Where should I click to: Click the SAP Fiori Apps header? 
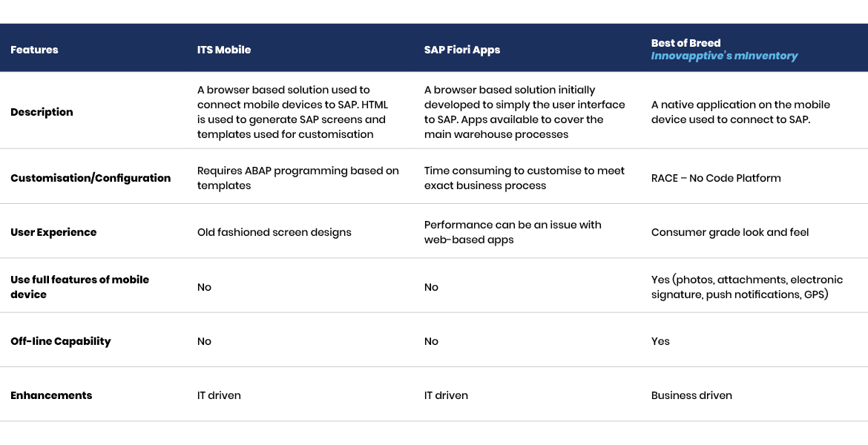click(x=462, y=50)
